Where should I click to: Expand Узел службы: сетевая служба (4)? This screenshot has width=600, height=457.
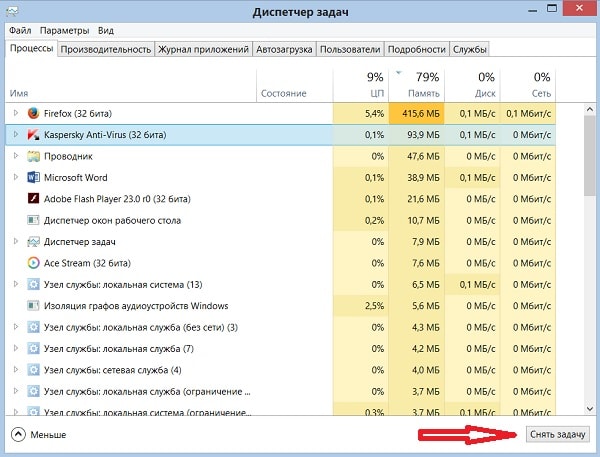16,369
